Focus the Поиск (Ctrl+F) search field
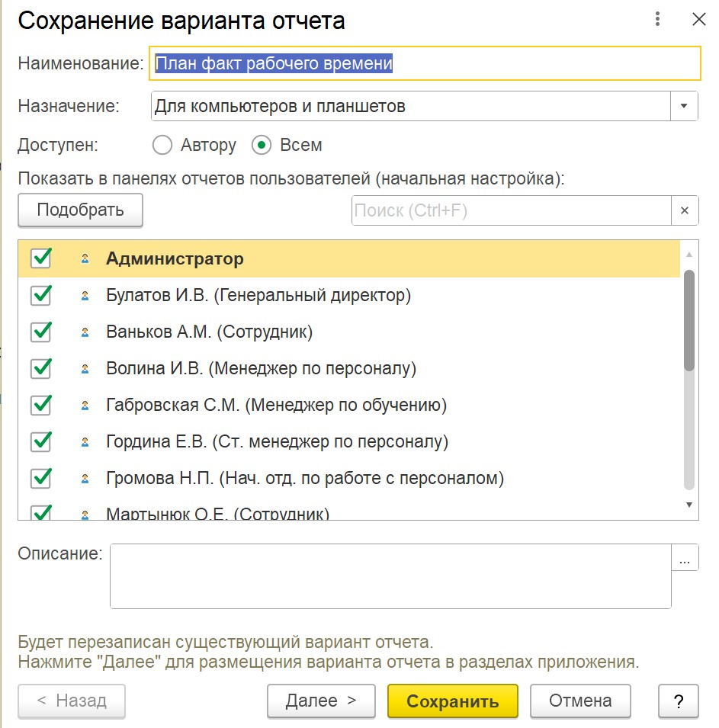Image resolution: width=719 pixels, height=728 pixels. point(511,210)
